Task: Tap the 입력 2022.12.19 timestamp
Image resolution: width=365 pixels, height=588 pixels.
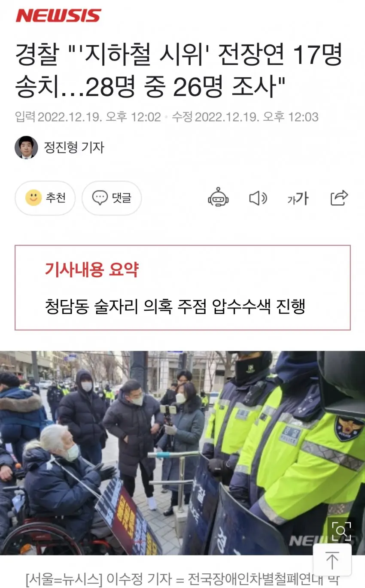Action: click(88, 117)
